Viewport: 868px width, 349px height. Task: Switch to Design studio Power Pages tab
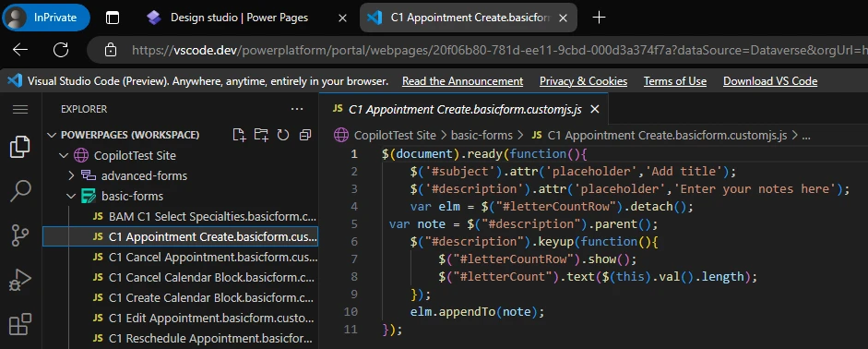click(x=239, y=18)
